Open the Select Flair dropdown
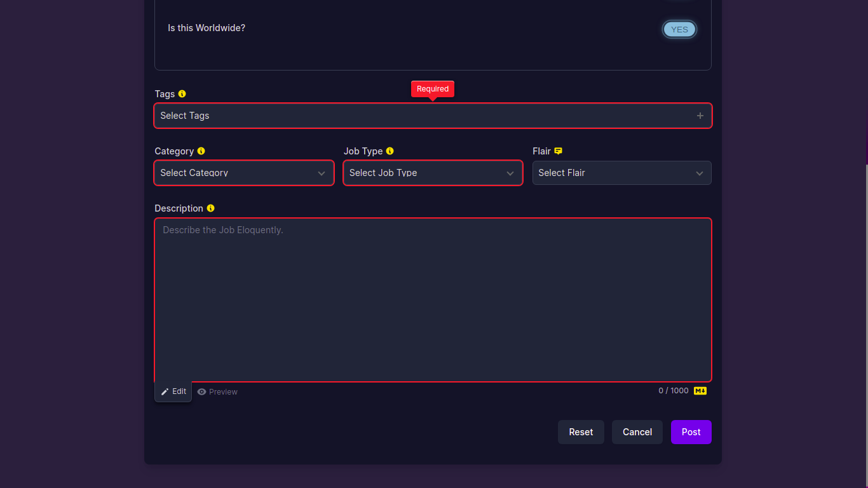 621,173
